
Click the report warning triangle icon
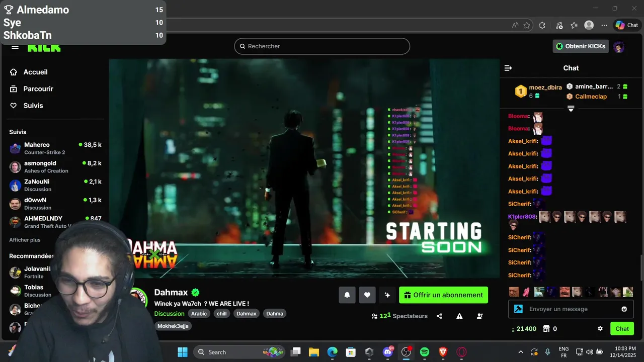(x=459, y=316)
